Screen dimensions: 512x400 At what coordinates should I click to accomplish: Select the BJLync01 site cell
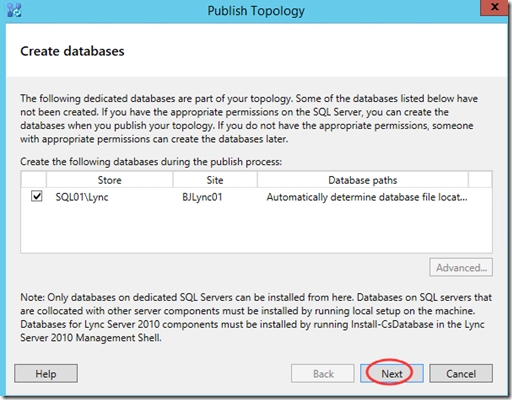tap(202, 197)
